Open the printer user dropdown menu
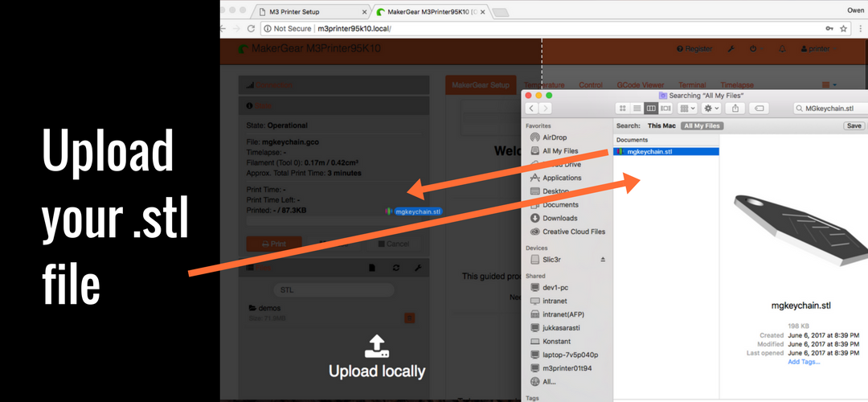This screenshot has height=402, width=868. 815,49
